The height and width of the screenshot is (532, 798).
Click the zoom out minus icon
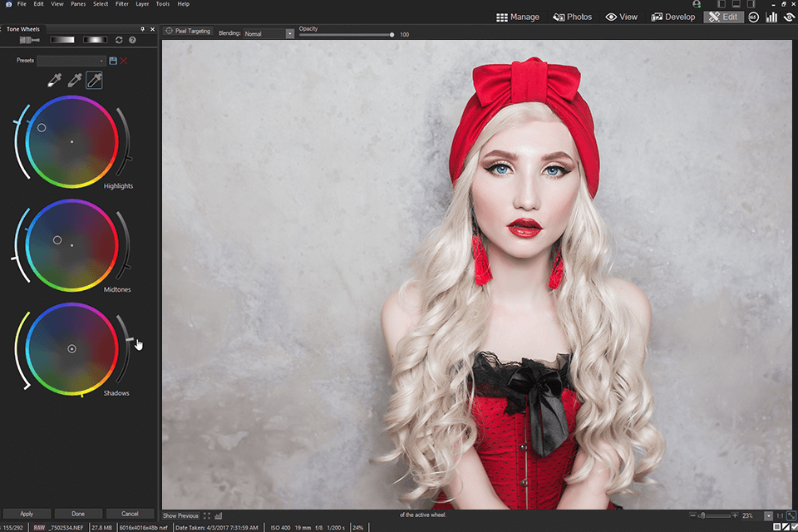(x=692, y=515)
